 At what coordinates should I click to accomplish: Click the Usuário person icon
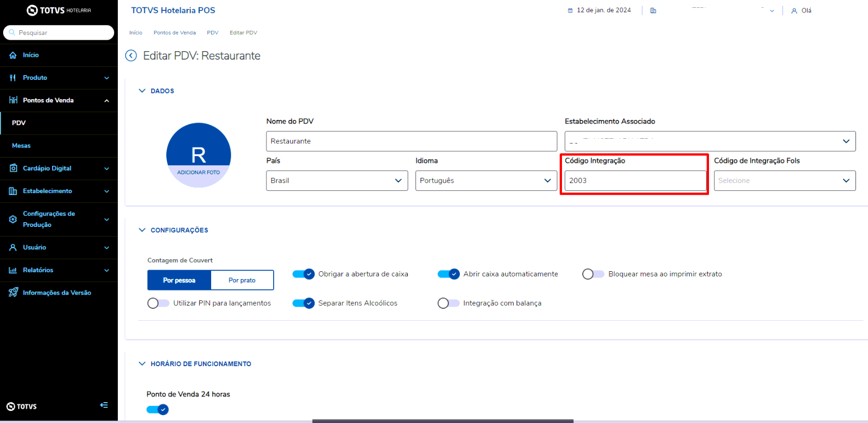(13, 247)
